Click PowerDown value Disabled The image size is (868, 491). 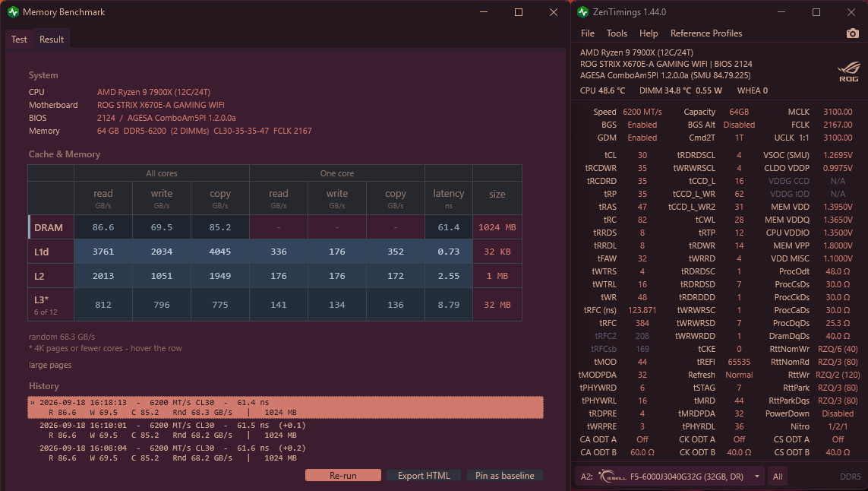pyautogui.click(x=838, y=413)
